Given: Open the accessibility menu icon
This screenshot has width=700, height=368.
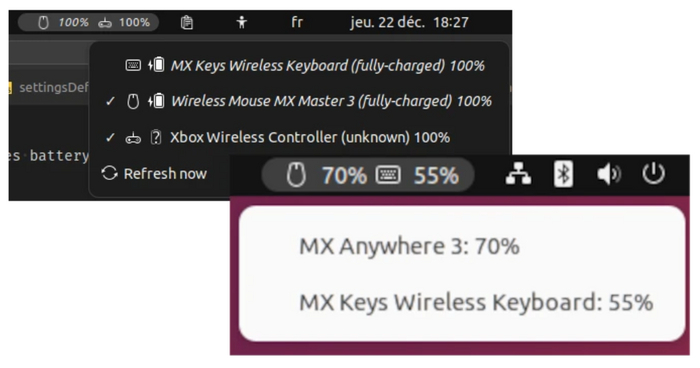Looking at the screenshot, I should click(242, 22).
